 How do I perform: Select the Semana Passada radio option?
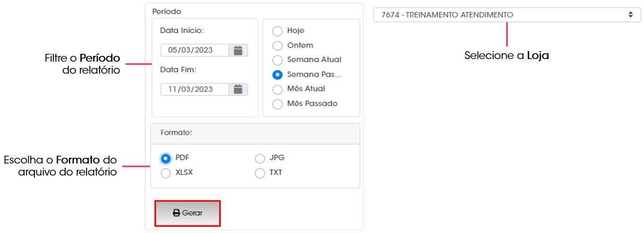278,74
